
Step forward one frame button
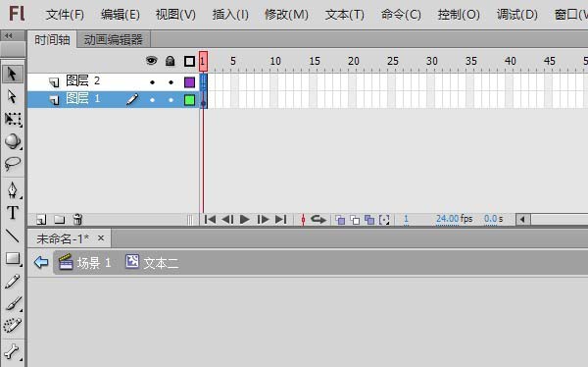pyautogui.click(x=263, y=219)
